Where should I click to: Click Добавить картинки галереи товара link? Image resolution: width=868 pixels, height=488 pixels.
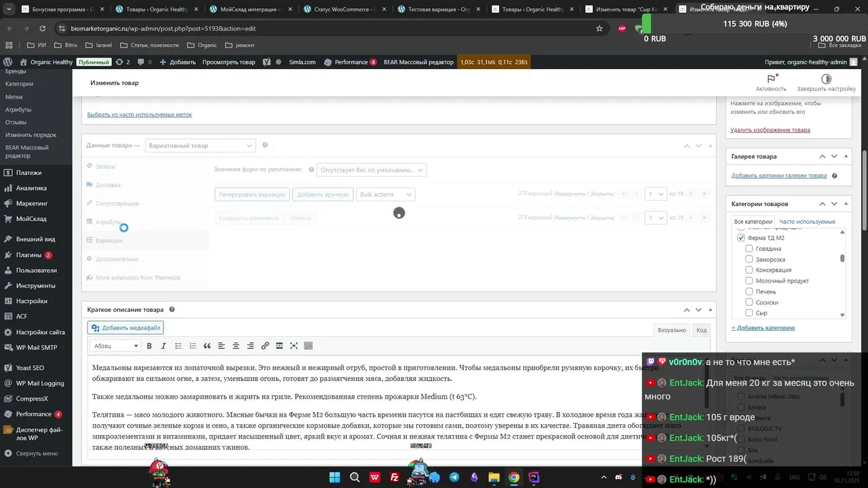778,176
